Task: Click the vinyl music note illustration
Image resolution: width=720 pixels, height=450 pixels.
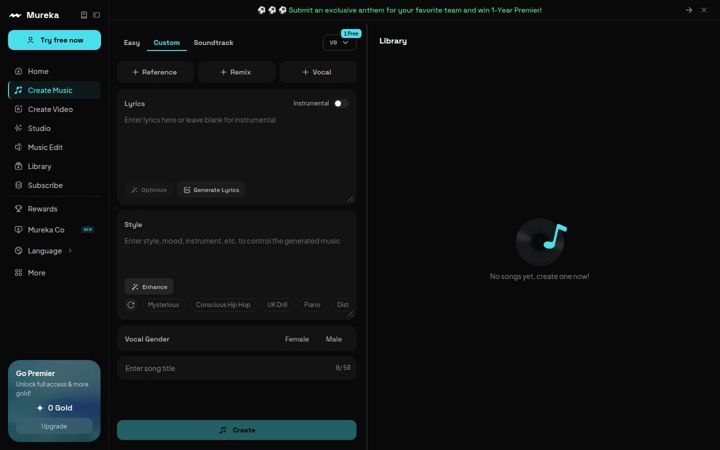Action: [541, 242]
